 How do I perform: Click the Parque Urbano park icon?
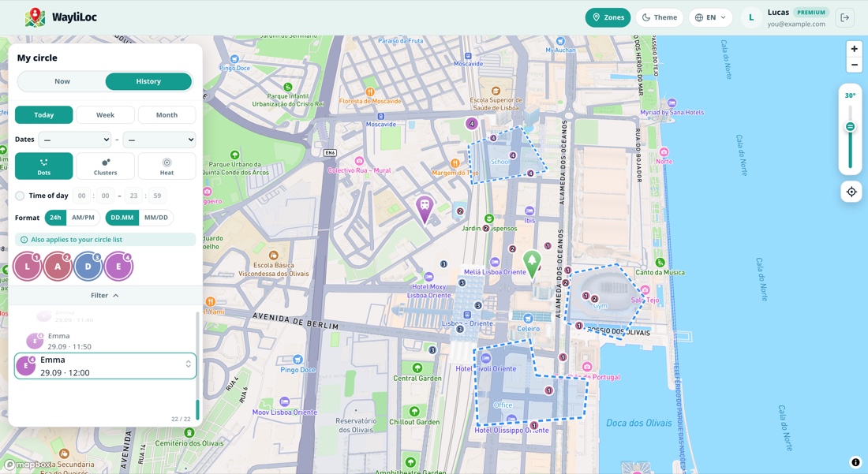pyautogui.click(x=234, y=155)
